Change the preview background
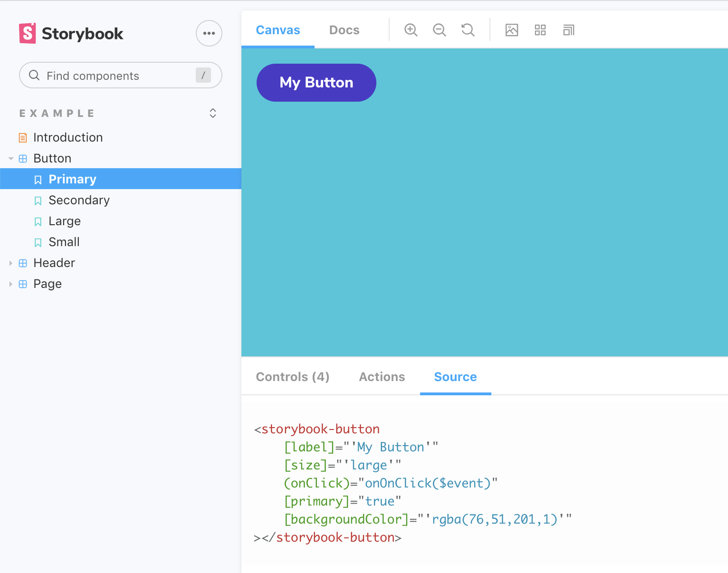 point(512,30)
